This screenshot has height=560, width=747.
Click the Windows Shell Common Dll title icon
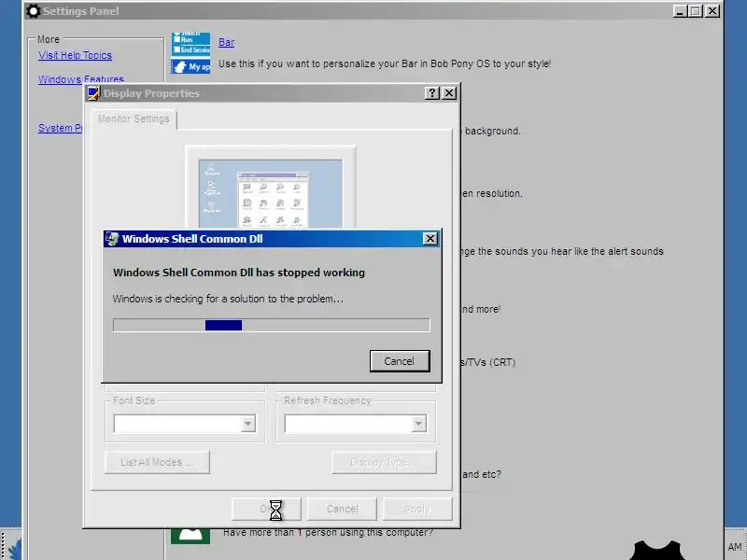point(112,239)
